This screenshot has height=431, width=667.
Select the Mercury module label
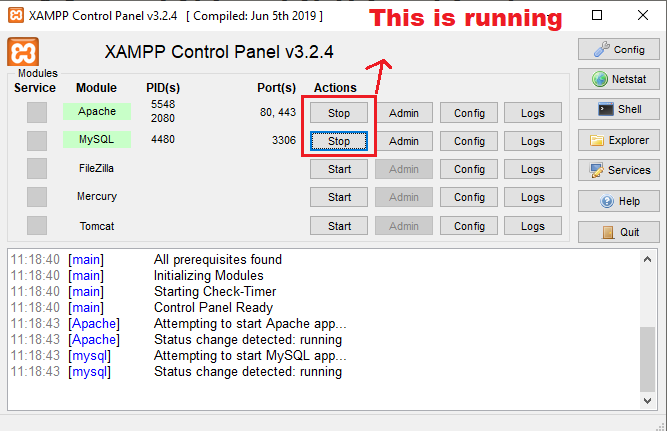97,196
